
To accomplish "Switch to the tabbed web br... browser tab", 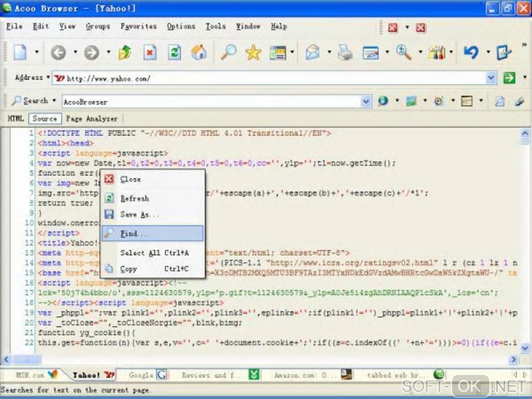I will coord(405,375).
